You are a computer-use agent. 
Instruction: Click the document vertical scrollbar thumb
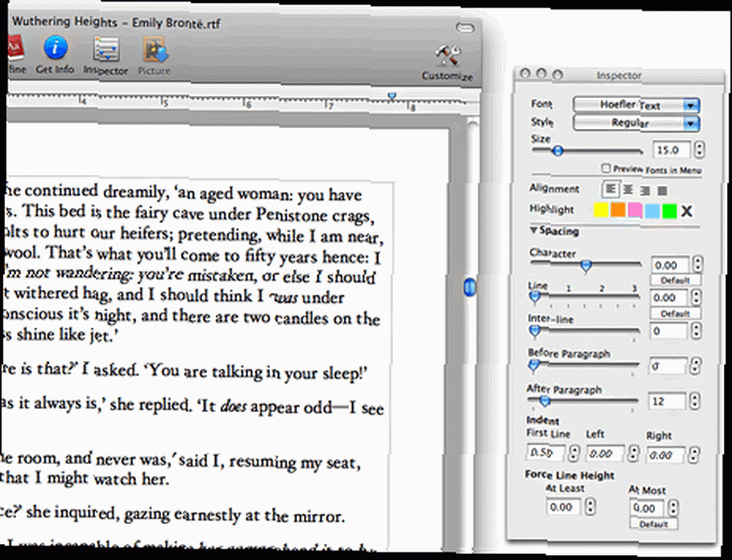(x=470, y=287)
